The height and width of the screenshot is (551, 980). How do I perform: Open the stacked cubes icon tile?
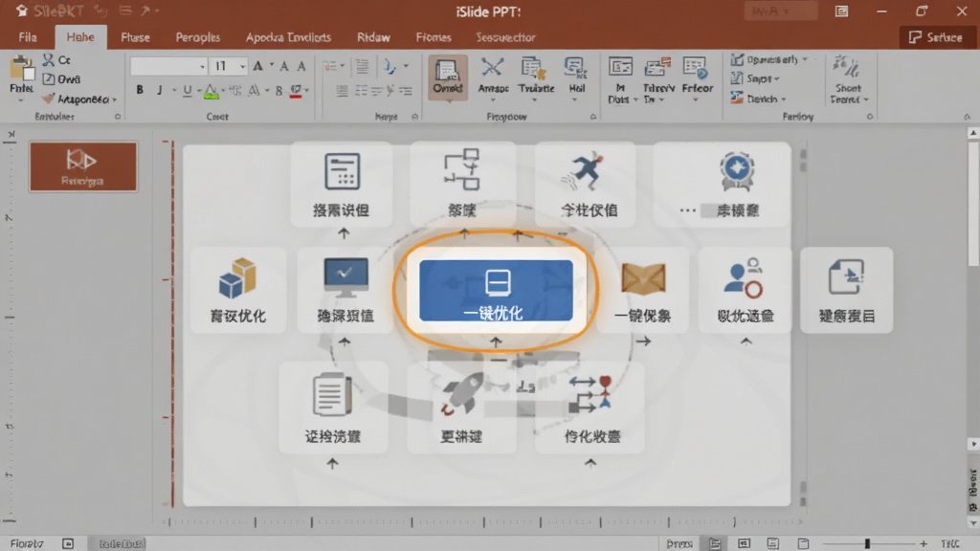click(x=238, y=289)
